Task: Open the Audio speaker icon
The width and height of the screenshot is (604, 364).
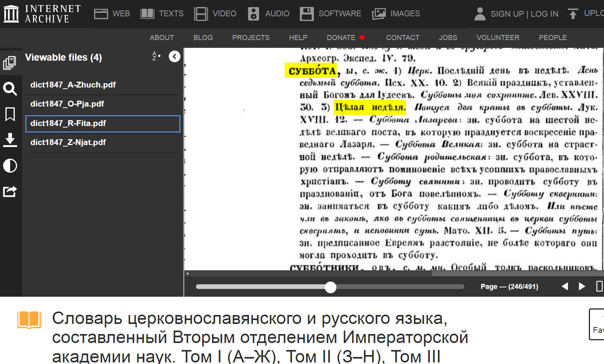Action: pos(253,14)
